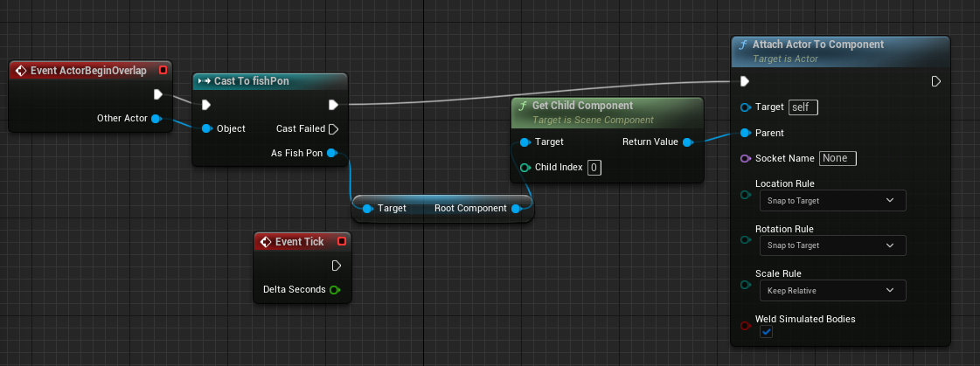Click Target input pin on Root Component getter
Viewport: 980px width, 366px height.
[367, 209]
